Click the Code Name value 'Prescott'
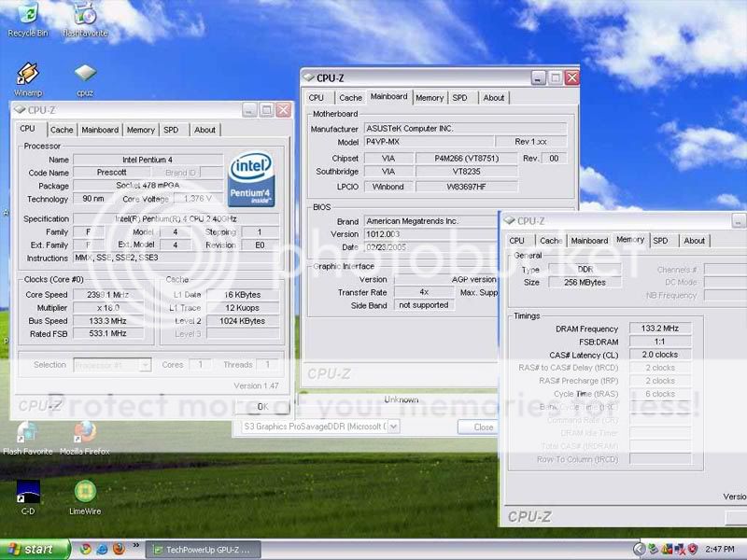 [111, 173]
